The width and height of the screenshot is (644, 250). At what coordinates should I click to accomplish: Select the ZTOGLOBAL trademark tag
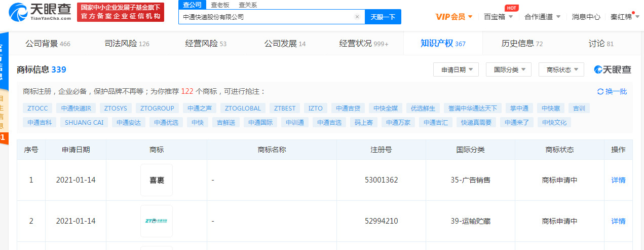[x=243, y=108]
